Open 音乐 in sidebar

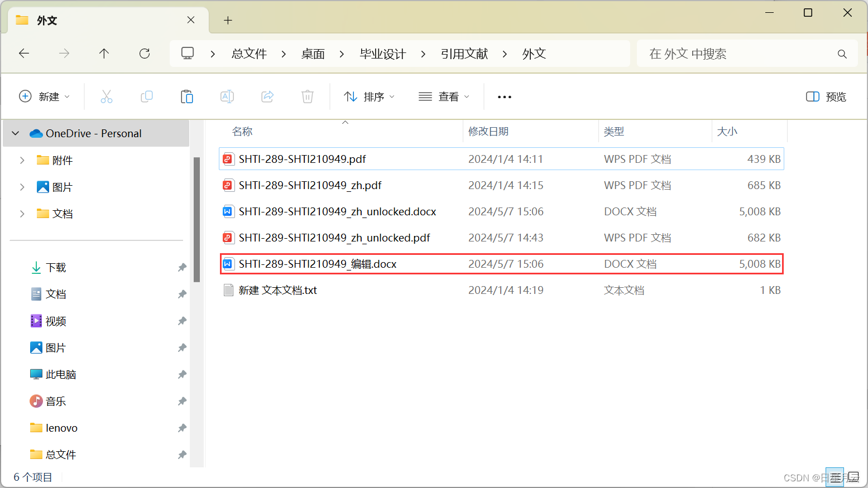click(56, 402)
